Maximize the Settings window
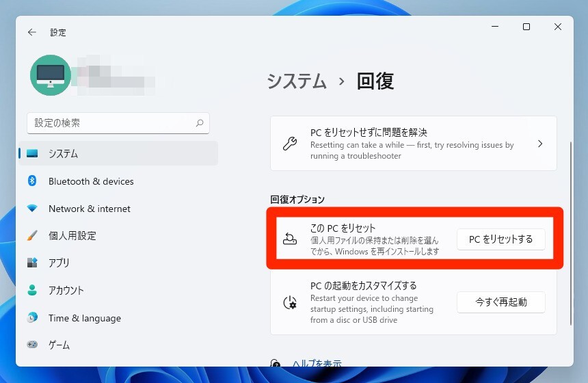588x383 pixels. click(526, 27)
